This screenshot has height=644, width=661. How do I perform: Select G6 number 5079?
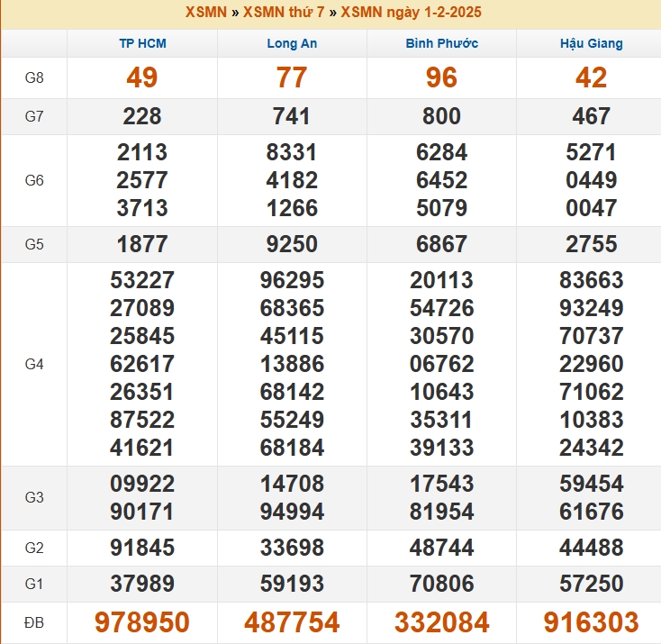441,208
